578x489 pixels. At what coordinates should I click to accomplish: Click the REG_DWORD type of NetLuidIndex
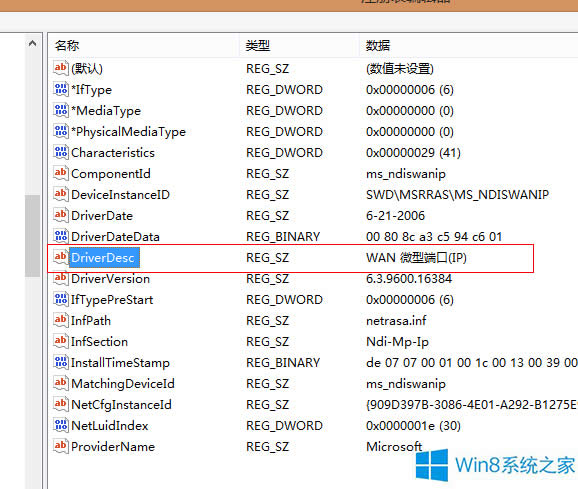click(x=284, y=426)
